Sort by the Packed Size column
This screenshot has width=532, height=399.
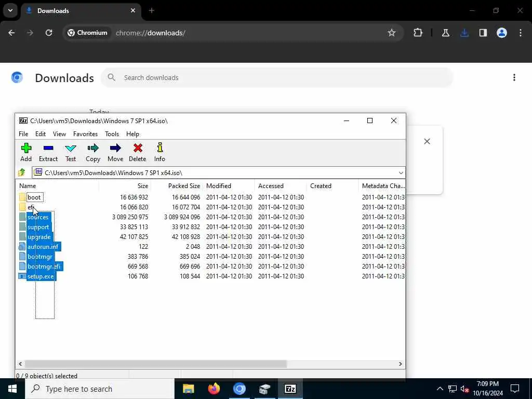[177, 186]
